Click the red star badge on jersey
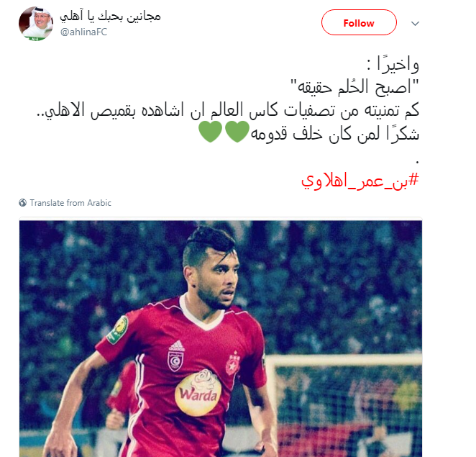Viewport: 476px width, 457px height. tap(233, 362)
